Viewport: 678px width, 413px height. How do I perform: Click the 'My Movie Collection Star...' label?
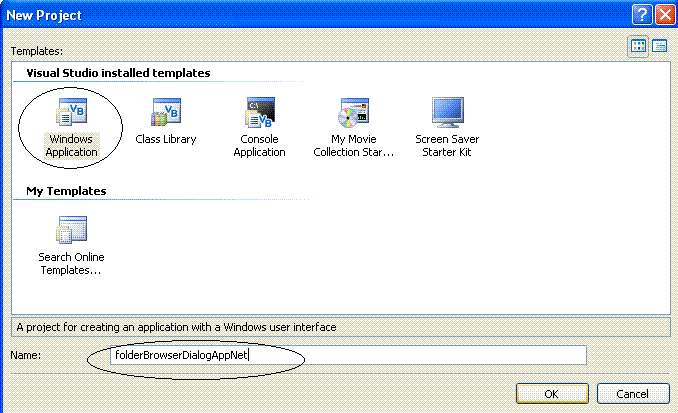[x=354, y=146]
